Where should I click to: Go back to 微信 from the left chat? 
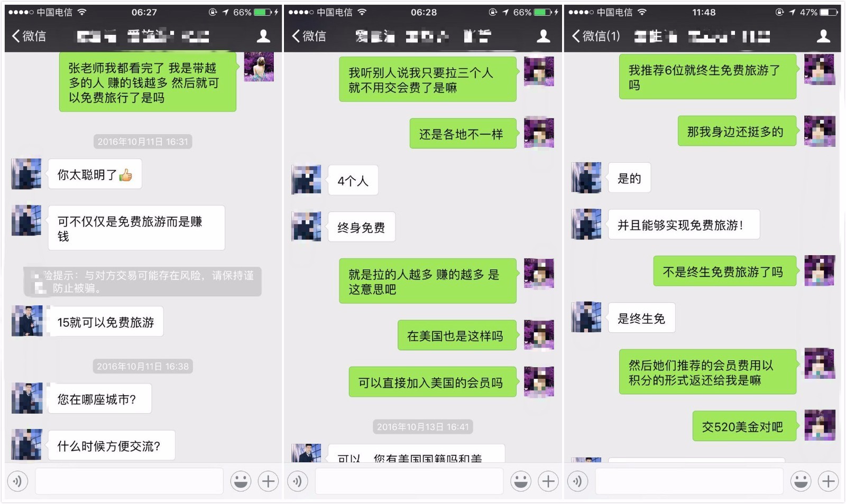pos(29,36)
